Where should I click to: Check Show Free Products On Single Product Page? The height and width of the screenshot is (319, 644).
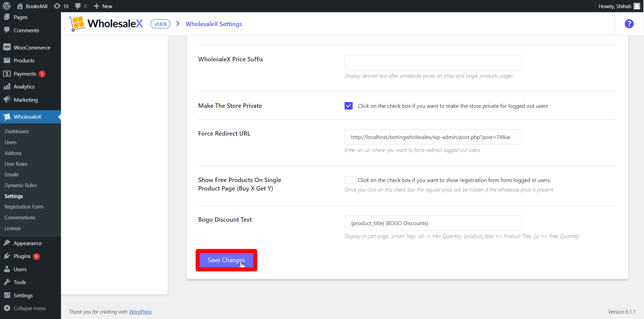pos(349,180)
